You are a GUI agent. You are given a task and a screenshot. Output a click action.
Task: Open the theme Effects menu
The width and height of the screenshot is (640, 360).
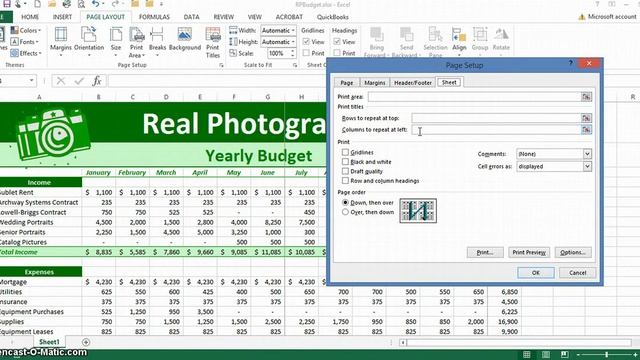[x=26, y=53]
